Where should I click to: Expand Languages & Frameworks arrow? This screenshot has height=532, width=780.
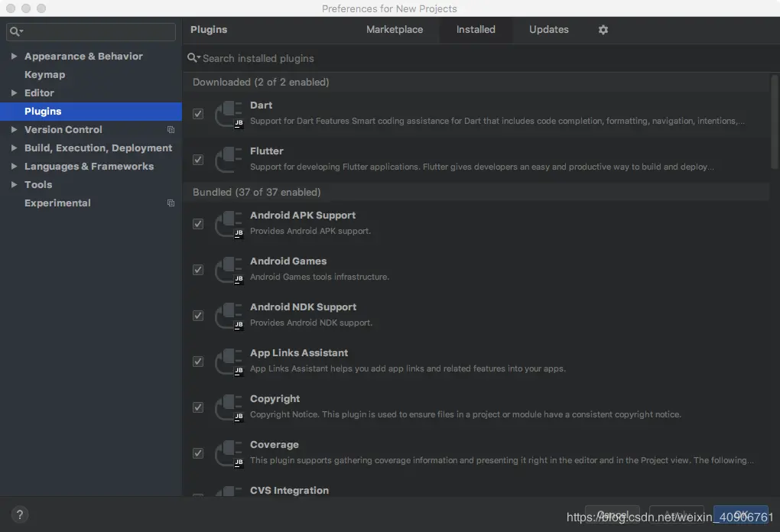pos(14,167)
